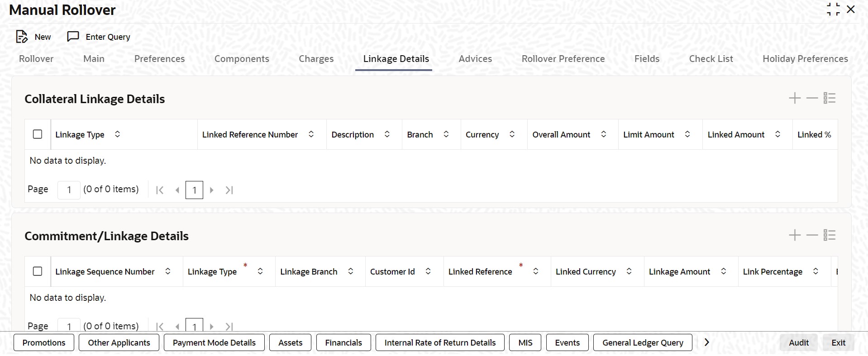Sort by Linked Reference Number column
The width and height of the screenshot is (868, 356).
click(x=311, y=134)
